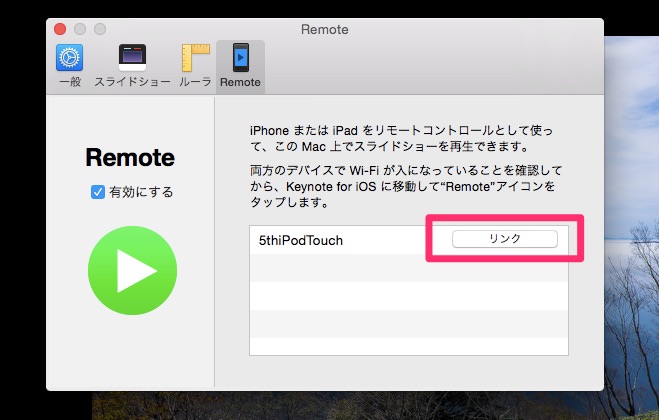
Task: Select the Remote preferences tab icon
Action: pos(240,65)
